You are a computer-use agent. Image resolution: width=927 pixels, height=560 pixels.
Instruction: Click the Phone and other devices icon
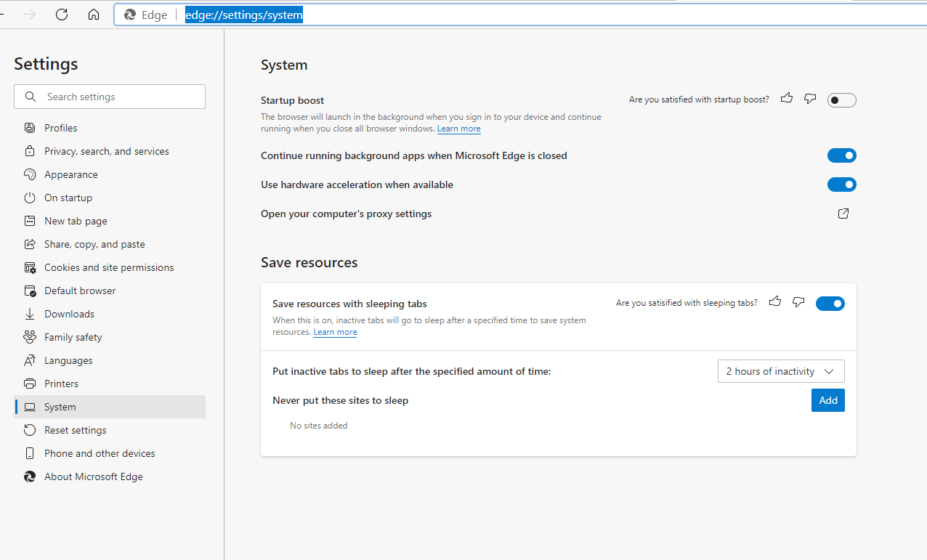click(x=30, y=453)
